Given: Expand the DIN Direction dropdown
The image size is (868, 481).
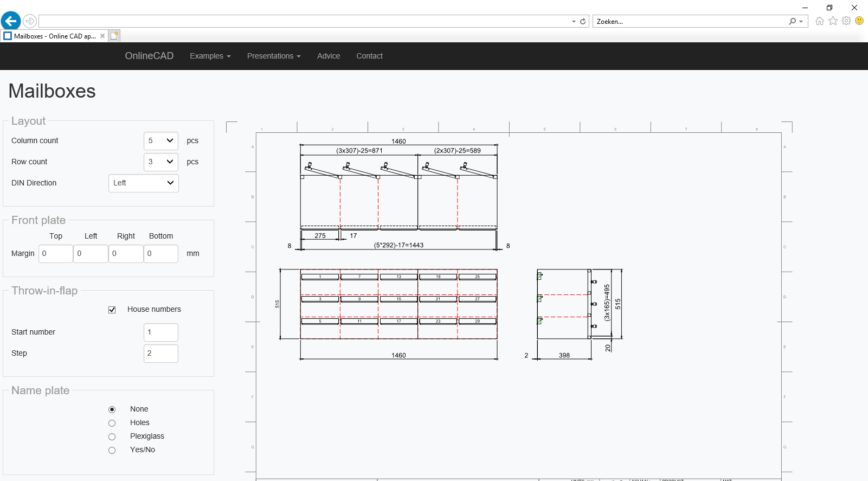Looking at the screenshot, I should coord(144,183).
